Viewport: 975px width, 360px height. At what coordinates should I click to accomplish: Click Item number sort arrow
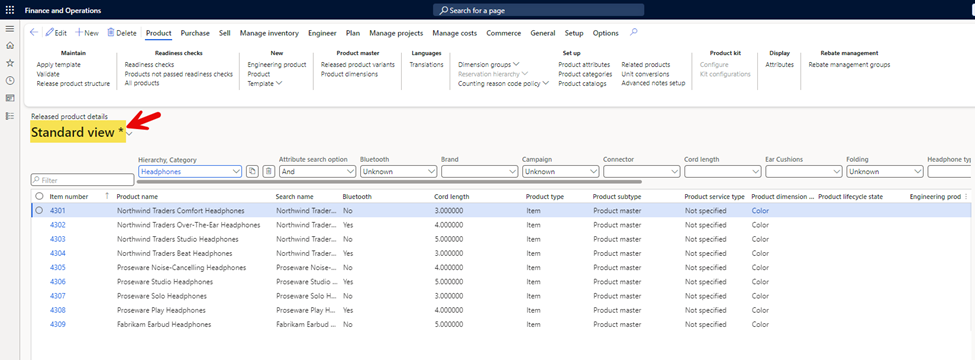click(107, 196)
